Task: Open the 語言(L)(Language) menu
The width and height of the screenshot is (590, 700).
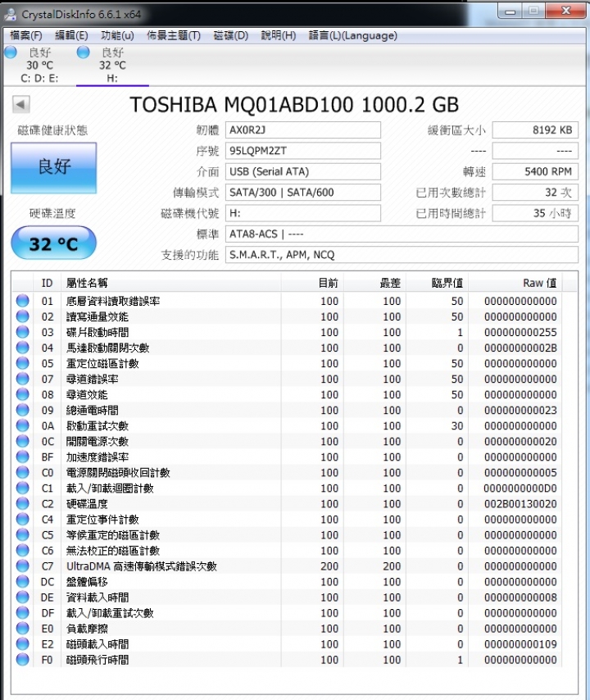Action: click(353, 35)
